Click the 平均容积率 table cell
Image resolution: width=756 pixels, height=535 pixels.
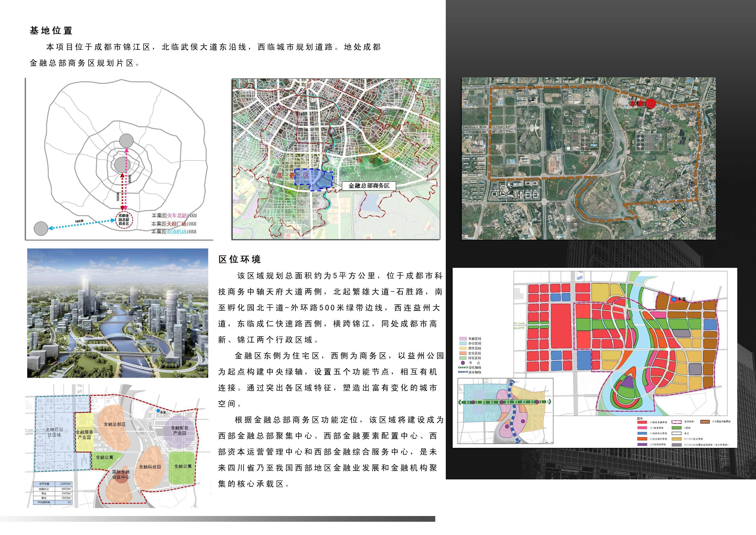[44, 502]
